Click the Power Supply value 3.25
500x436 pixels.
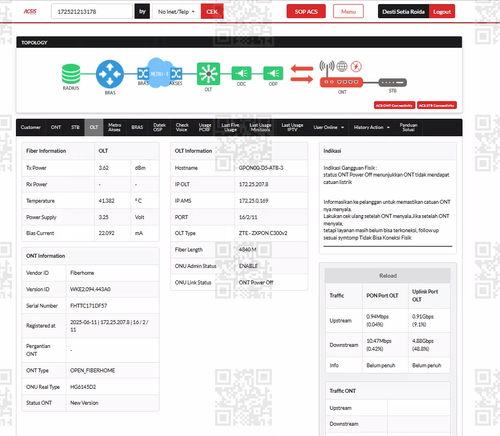click(104, 217)
